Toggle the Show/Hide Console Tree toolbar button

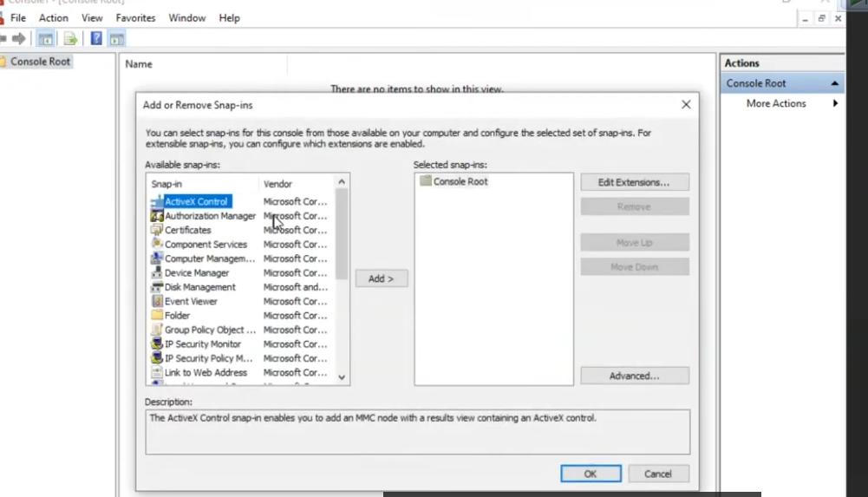[45, 38]
